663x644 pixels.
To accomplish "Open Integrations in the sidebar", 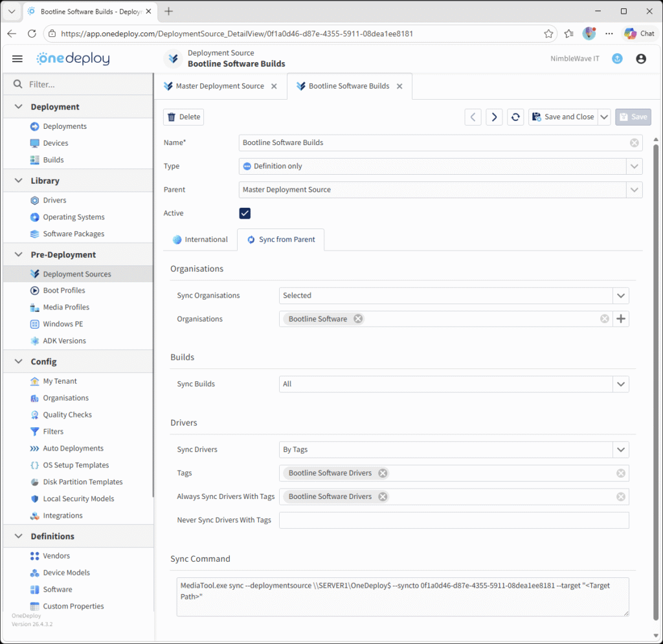I will tap(63, 516).
